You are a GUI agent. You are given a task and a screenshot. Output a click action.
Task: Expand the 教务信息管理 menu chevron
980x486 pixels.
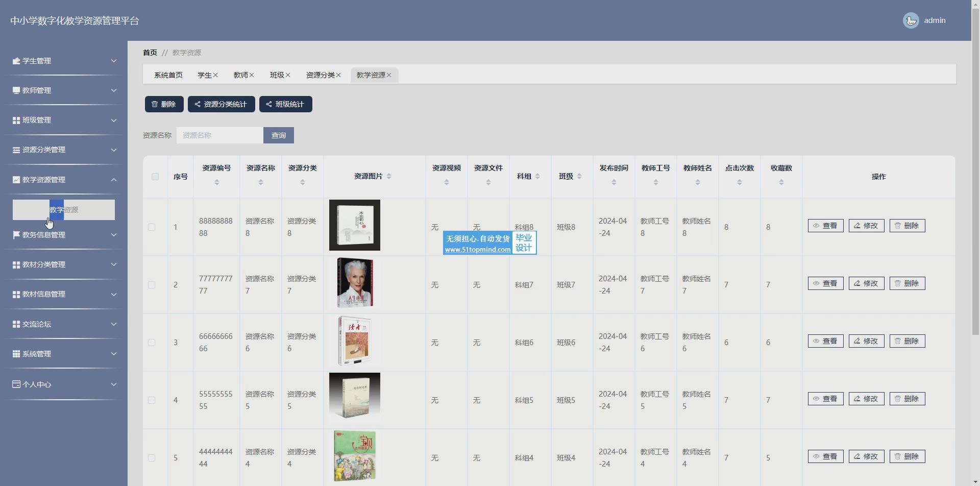coord(114,235)
